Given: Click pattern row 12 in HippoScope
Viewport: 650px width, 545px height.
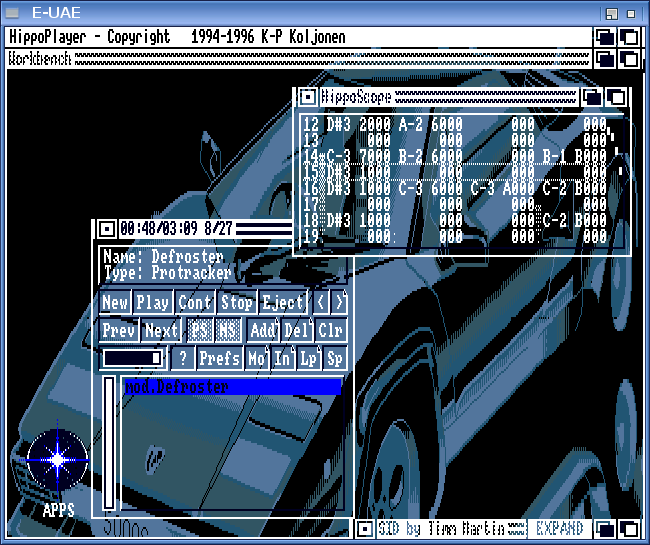Looking at the screenshot, I should point(455,124).
